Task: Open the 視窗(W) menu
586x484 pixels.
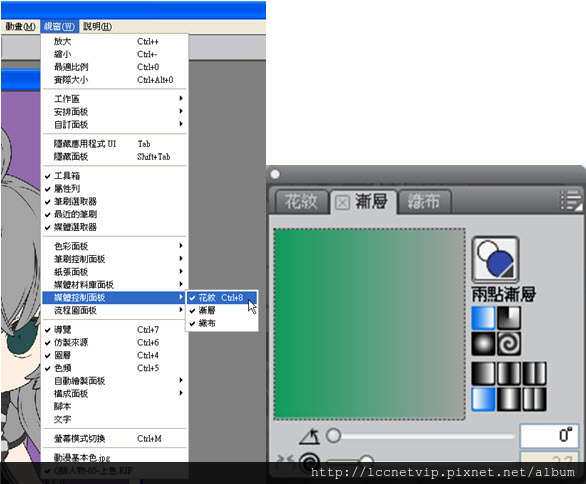Action: (59, 27)
